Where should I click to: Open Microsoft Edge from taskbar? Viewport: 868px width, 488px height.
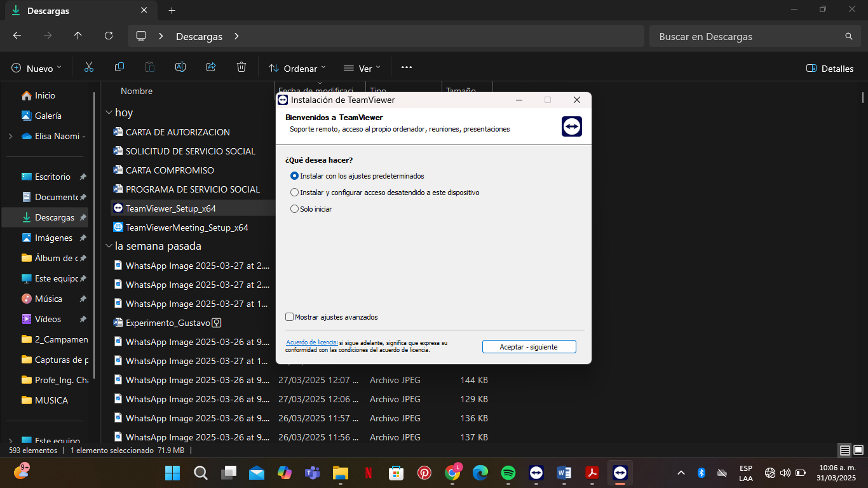(x=480, y=473)
